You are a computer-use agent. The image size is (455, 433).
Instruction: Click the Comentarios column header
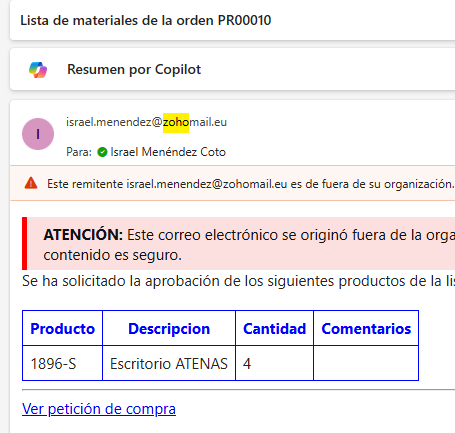(x=366, y=329)
